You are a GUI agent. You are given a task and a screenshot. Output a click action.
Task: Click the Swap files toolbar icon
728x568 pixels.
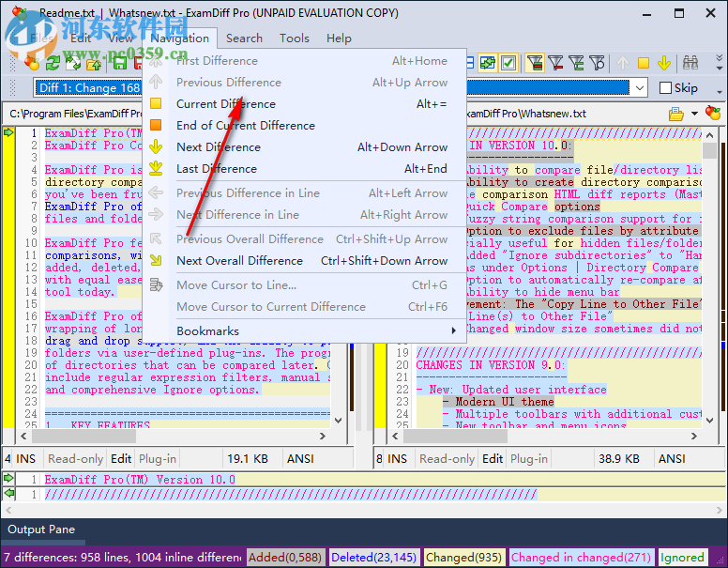point(73,63)
